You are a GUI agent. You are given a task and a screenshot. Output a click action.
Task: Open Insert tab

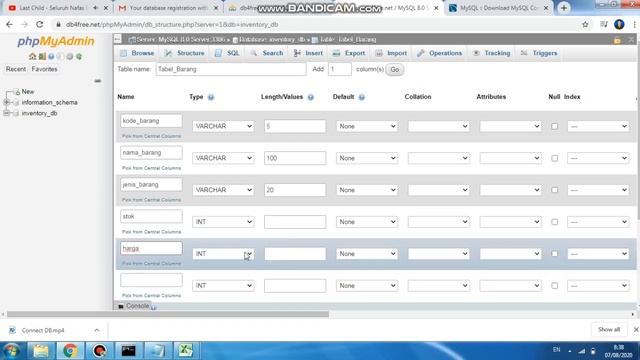point(308,53)
